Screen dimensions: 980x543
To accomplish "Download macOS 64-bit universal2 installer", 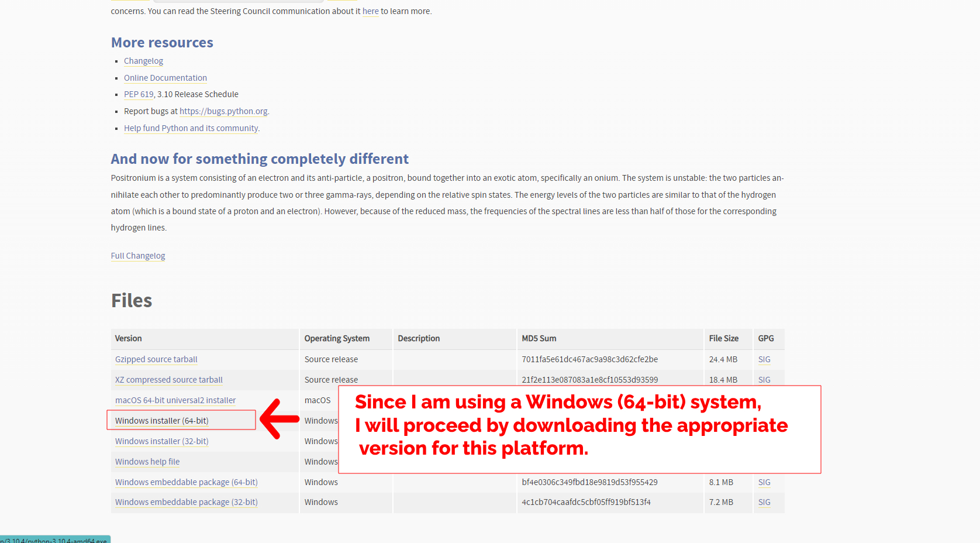I will click(175, 400).
